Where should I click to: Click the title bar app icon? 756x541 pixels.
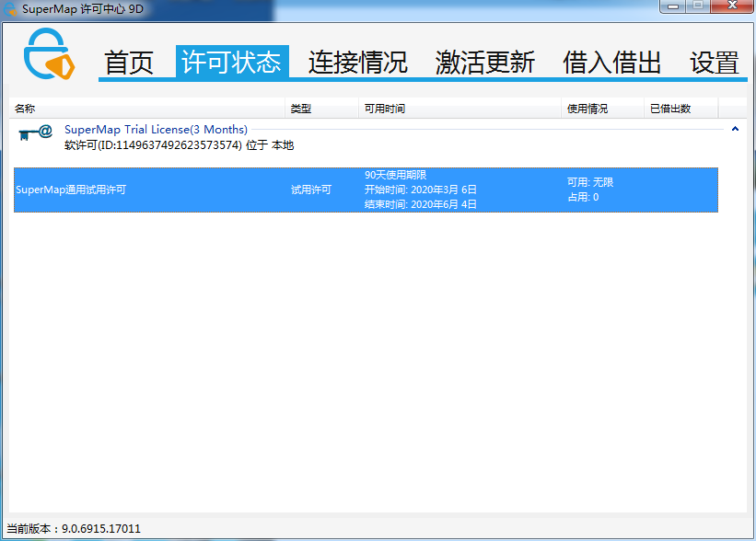pyautogui.click(x=9, y=9)
